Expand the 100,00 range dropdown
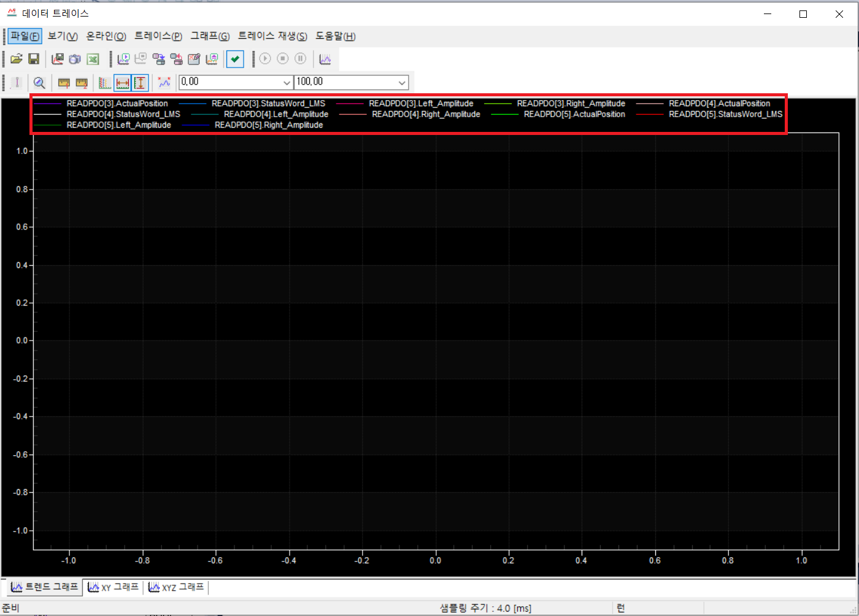This screenshot has width=859, height=616. pyautogui.click(x=402, y=83)
